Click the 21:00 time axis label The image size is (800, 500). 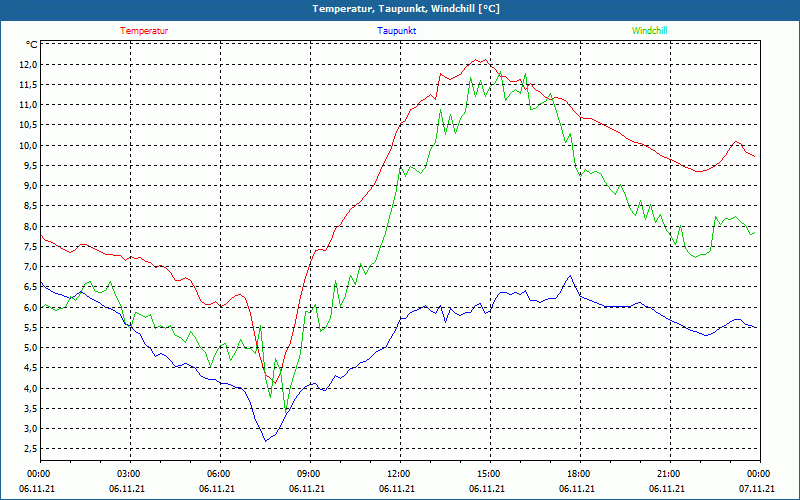point(667,474)
